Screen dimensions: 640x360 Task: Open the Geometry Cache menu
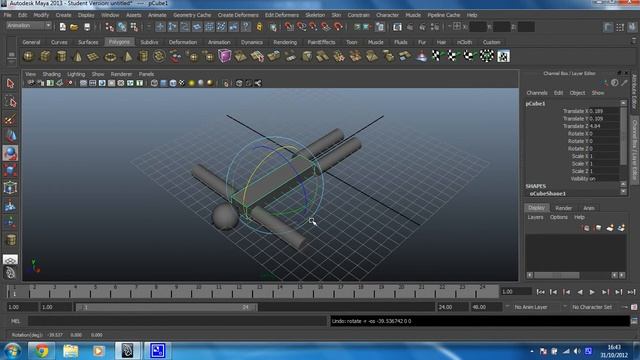(192, 15)
